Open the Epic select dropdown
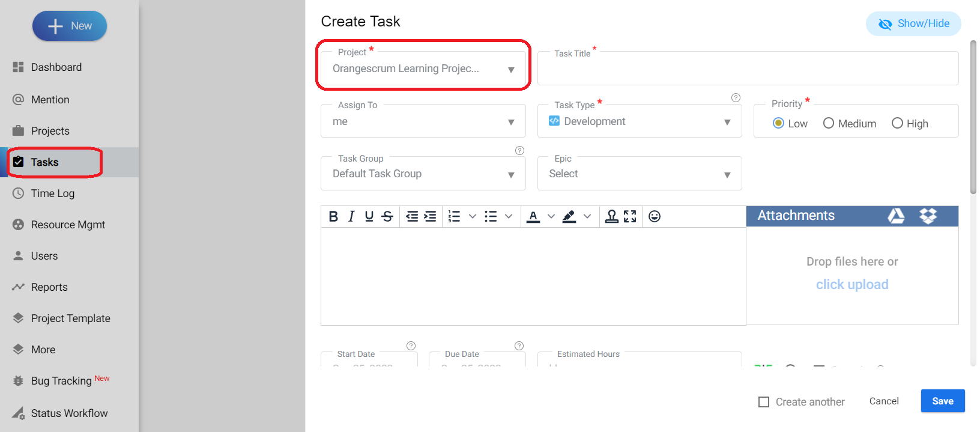The height and width of the screenshot is (432, 980). click(640, 174)
